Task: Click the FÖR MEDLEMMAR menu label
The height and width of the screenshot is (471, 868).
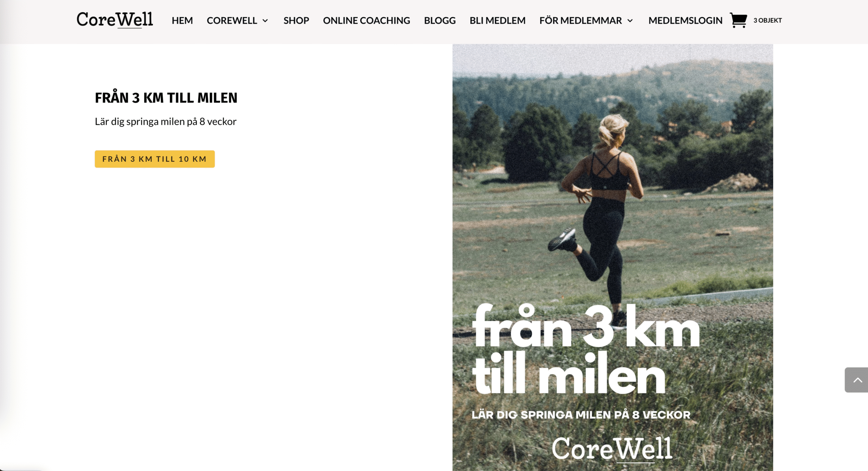Action: pyautogui.click(x=580, y=20)
